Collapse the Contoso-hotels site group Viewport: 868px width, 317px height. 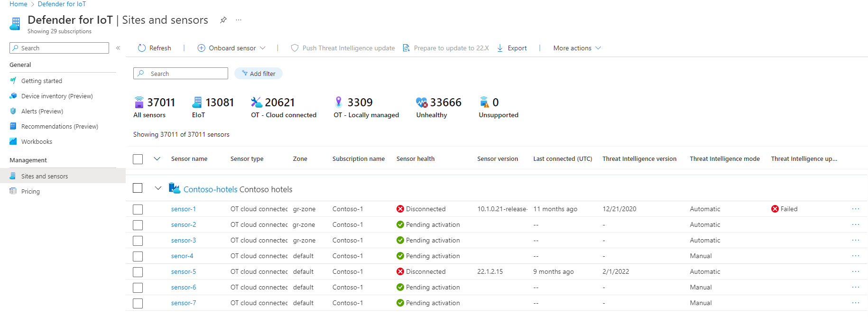pyautogui.click(x=158, y=188)
